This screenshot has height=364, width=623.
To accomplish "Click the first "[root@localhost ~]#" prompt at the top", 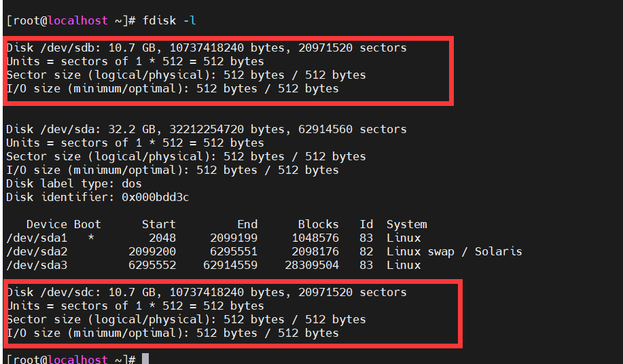I will 67,20.
